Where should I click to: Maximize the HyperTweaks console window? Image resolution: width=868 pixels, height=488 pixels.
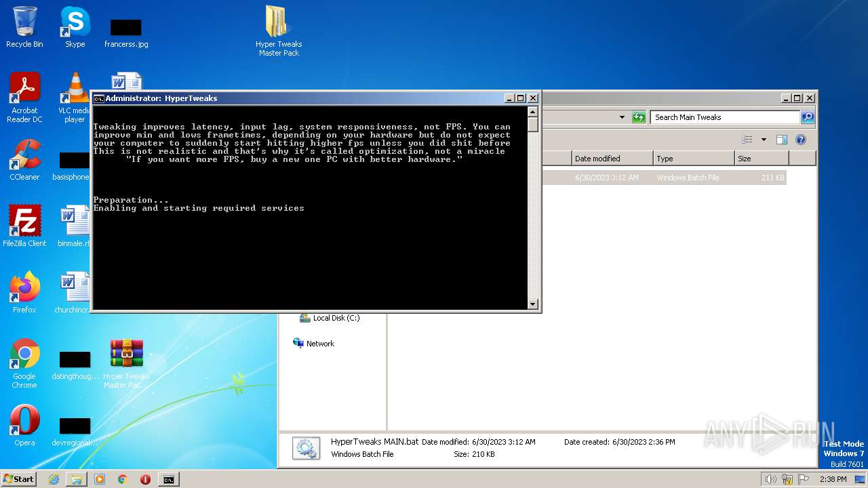coord(521,98)
